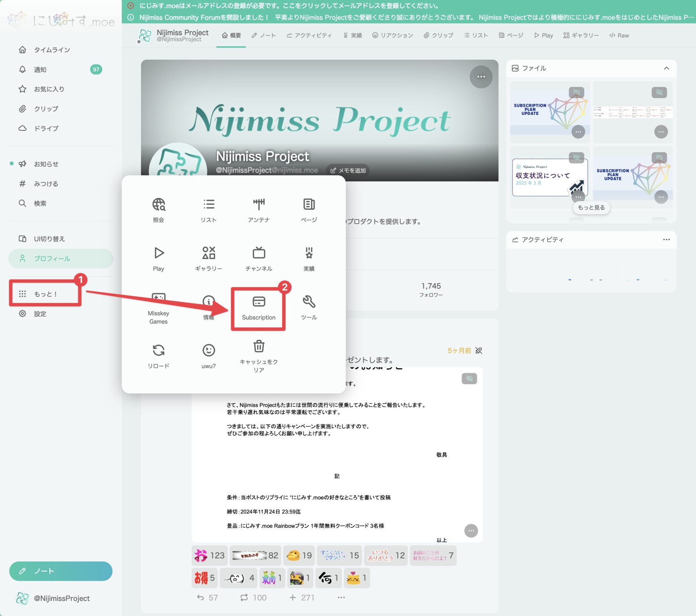Image resolution: width=696 pixels, height=616 pixels.
Task: Switch to the アクティビティ tab
Action: (x=309, y=35)
